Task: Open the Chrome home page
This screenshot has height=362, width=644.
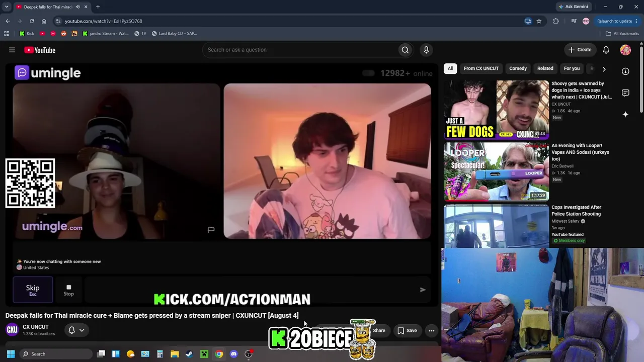Action: pos(44,21)
